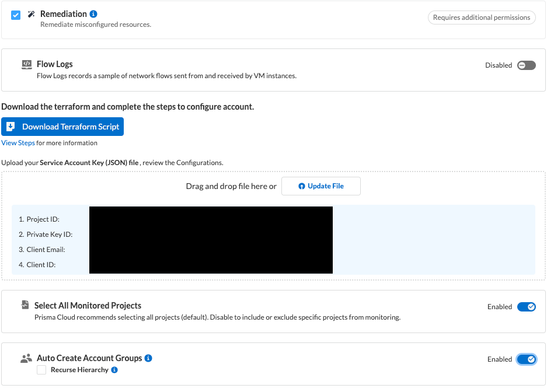Open the info tooltip next to Remediation
This screenshot has height=392, width=554.
click(94, 14)
